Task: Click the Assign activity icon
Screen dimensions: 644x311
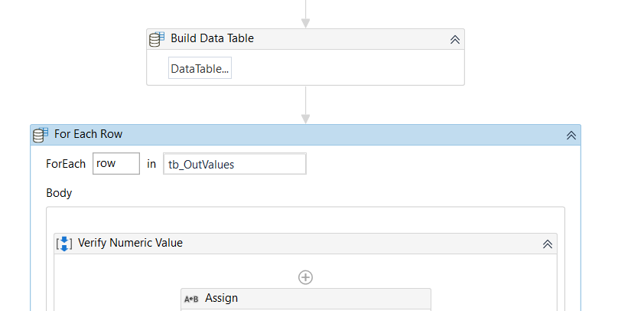Action: 191,299
